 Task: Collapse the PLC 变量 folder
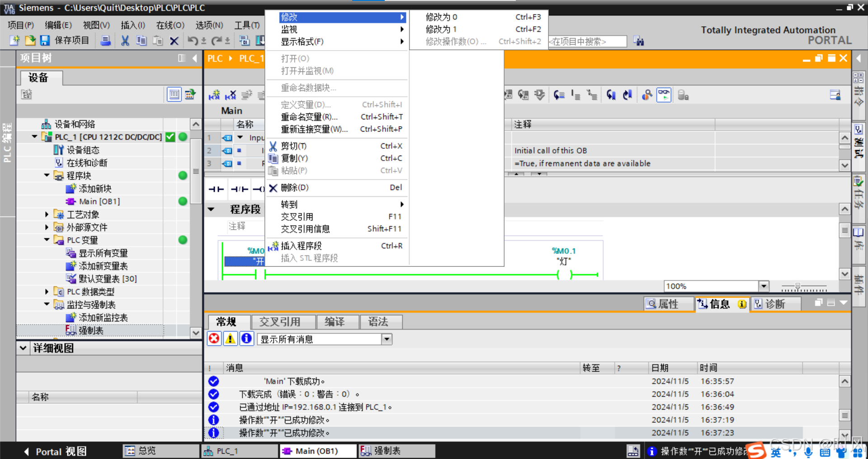point(47,240)
